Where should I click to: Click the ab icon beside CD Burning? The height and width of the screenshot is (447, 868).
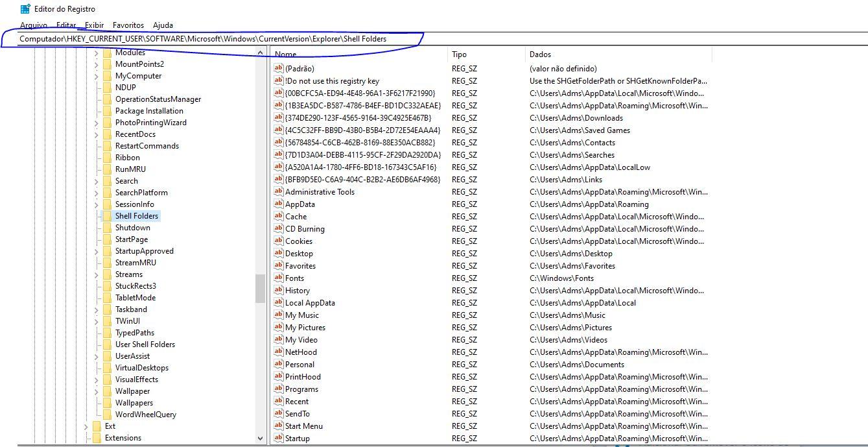pyautogui.click(x=279, y=228)
